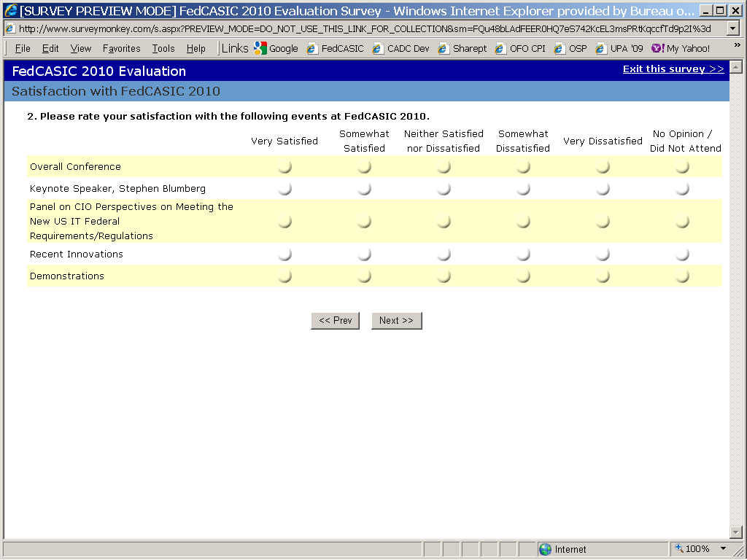Select No Opinion for Overall Conference
Screen dimensions: 747x560
[683, 167]
